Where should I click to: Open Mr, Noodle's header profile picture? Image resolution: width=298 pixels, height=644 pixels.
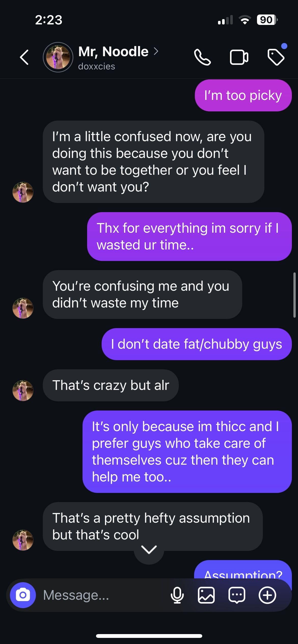[x=58, y=57]
